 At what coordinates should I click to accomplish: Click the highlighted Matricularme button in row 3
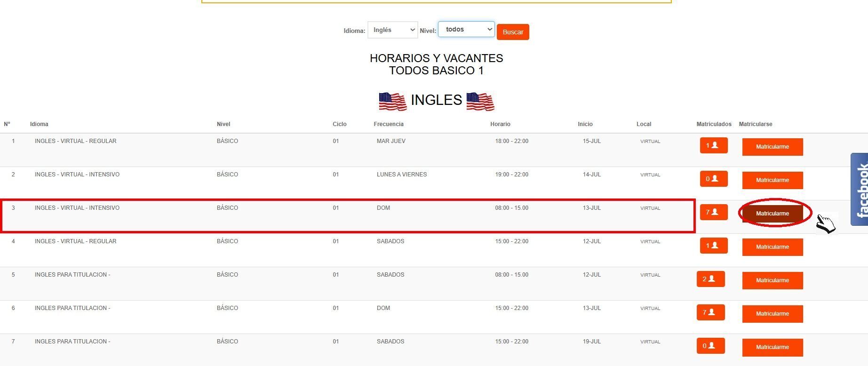(x=772, y=214)
